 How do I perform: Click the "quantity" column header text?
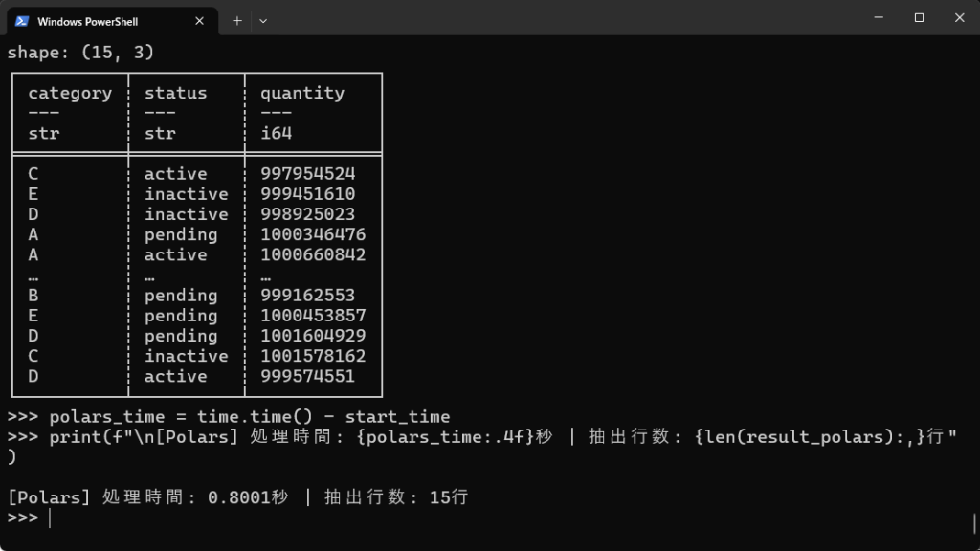[x=301, y=93]
